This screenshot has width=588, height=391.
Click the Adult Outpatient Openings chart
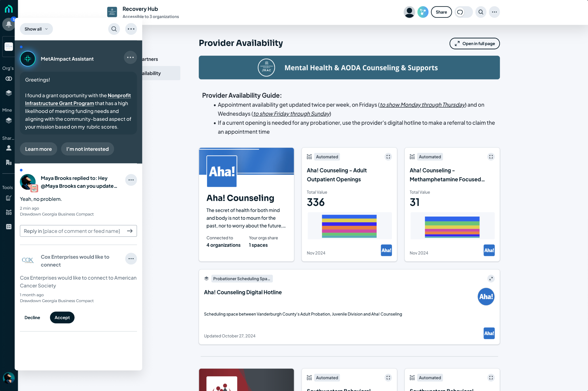pyautogui.click(x=349, y=226)
